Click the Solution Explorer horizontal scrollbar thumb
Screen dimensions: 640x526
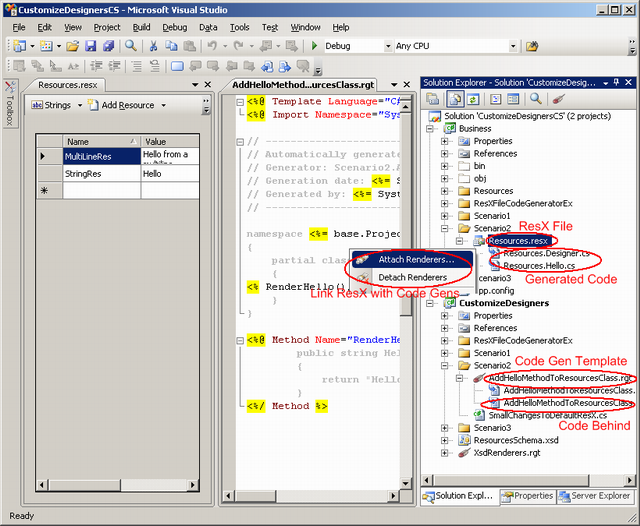(511, 480)
